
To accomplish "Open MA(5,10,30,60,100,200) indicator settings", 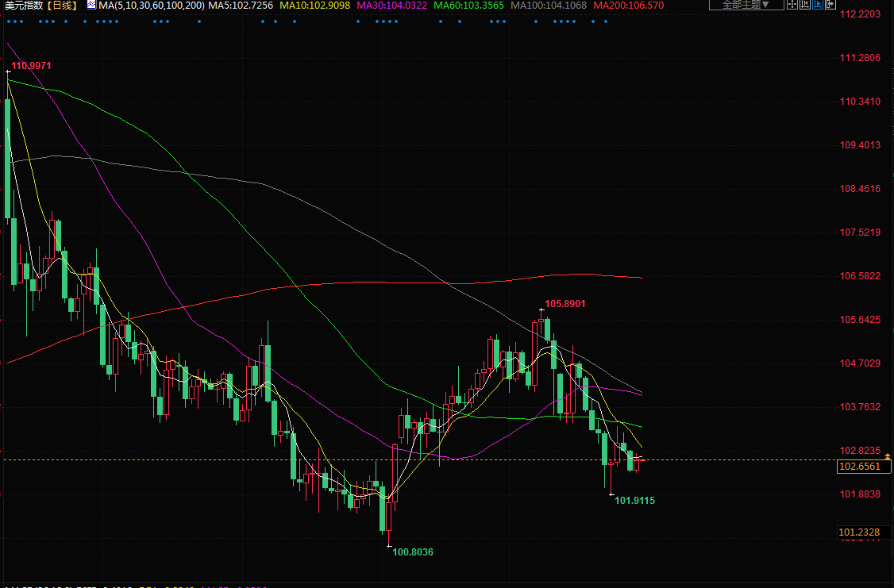I will 151,6.
